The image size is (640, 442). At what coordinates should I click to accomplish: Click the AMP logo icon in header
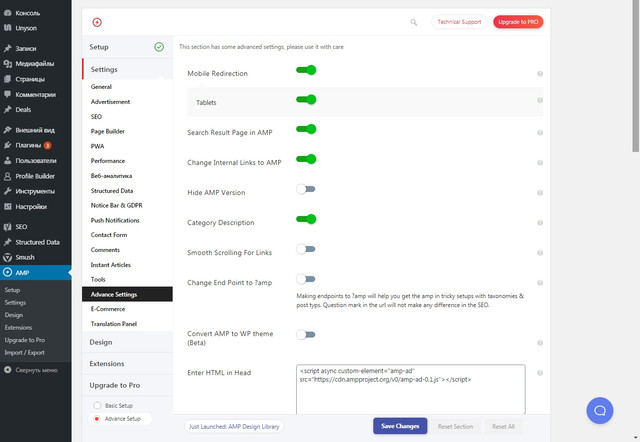pyautogui.click(x=97, y=22)
